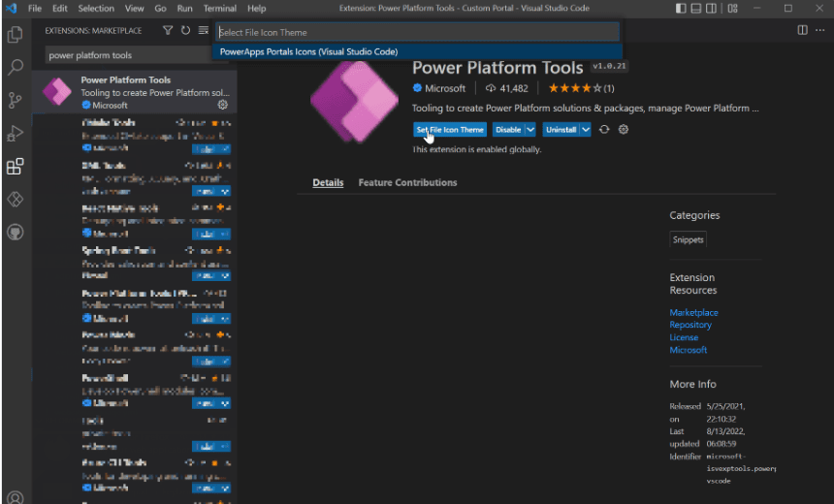Image resolution: width=834 pixels, height=504 pixels.
Task: Select Power Platform Tools in extension list
Action: tap(135, 92)
